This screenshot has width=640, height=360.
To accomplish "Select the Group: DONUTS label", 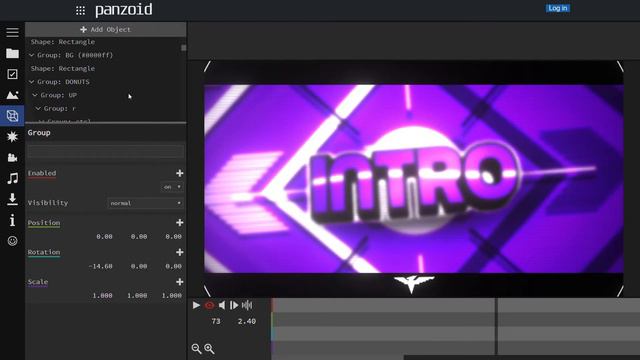I will pyautogui.click(x=63, y=82).
